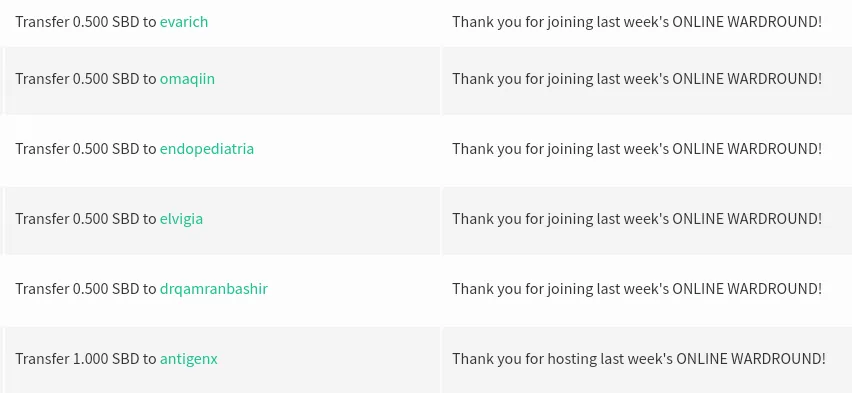Open the omaqiin user link
Screen dimensions: 852x393
point(187,79)
